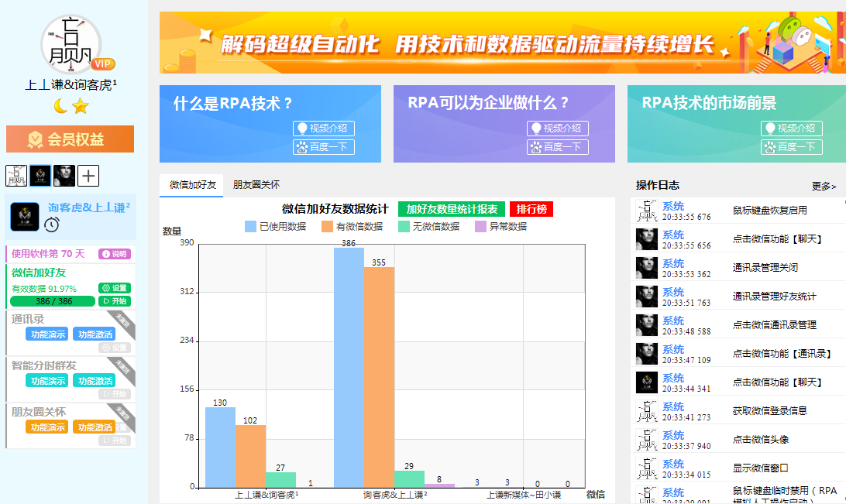Select the second account thumbnail with dark logo
This screenshot has width=846, height=504.
(40, 176)
